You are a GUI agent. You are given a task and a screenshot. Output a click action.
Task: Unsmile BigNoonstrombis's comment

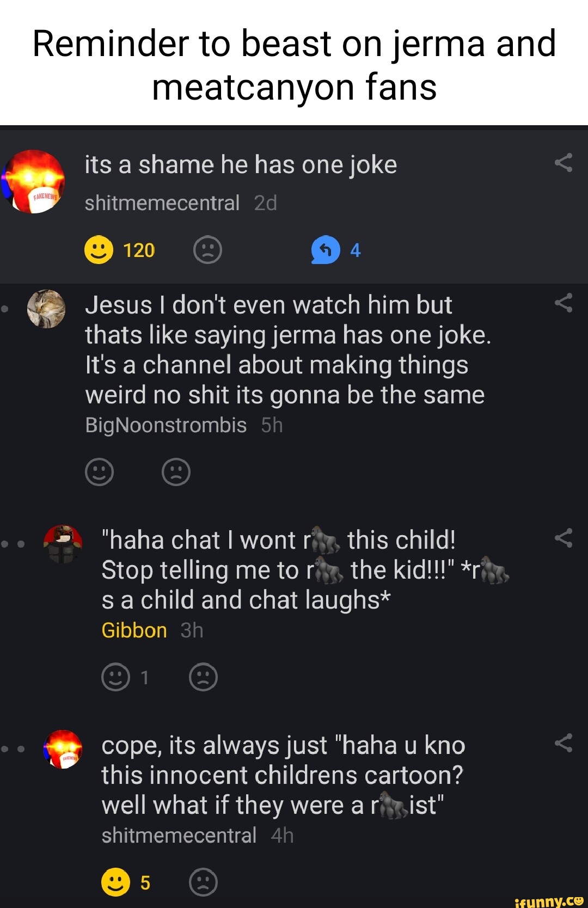(x=176, y=471)
